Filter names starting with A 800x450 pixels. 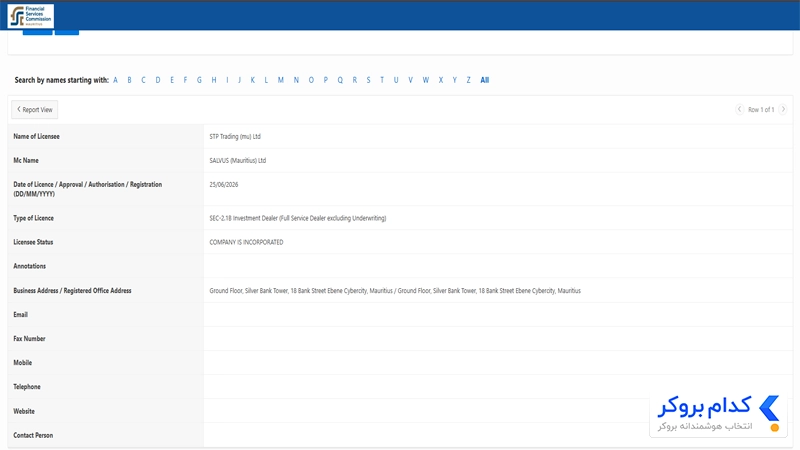click(115, 80)
